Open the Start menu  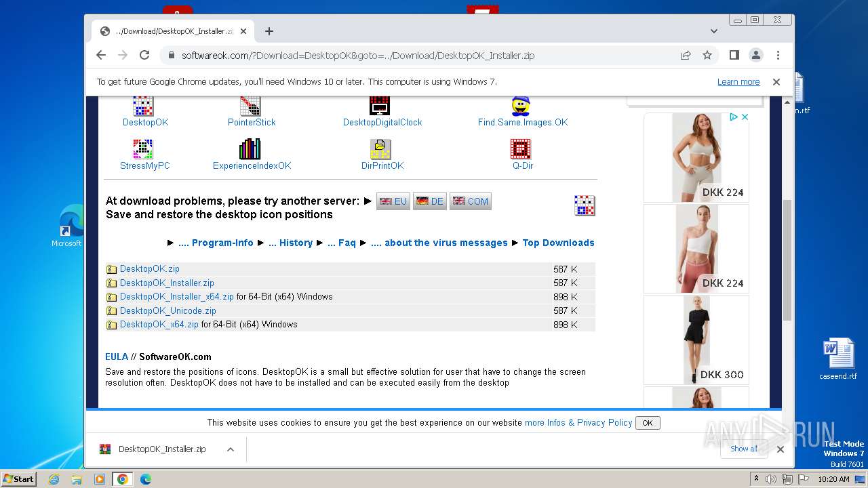tap(19, 479)
